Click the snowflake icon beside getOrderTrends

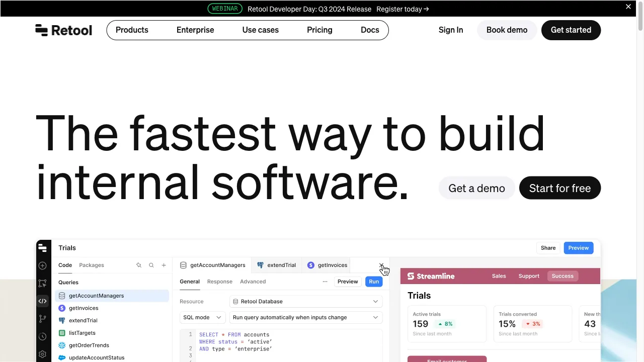click(62, 345)
